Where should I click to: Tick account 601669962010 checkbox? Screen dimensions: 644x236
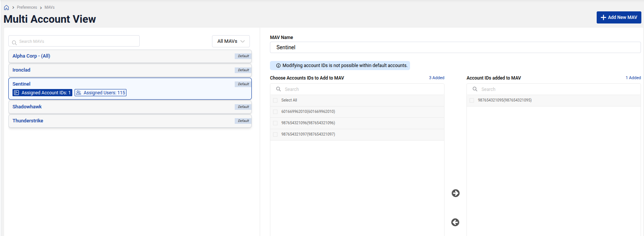click(275, 112)
